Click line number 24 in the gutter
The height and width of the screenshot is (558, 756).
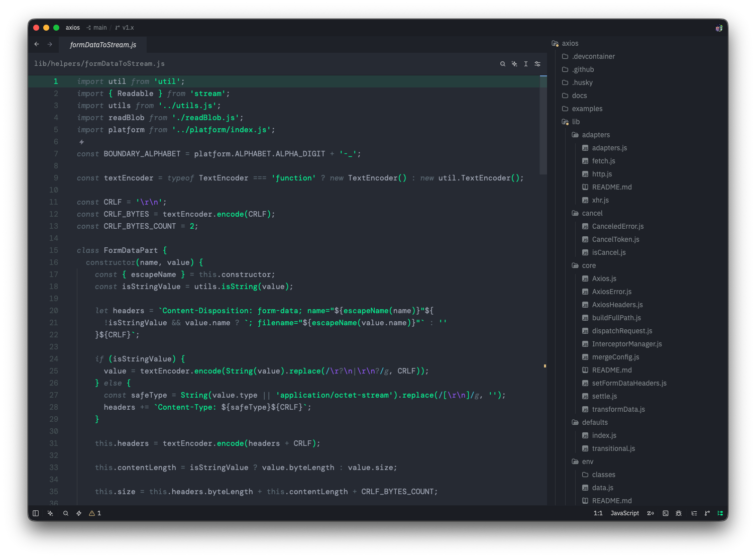coord(54,359)
